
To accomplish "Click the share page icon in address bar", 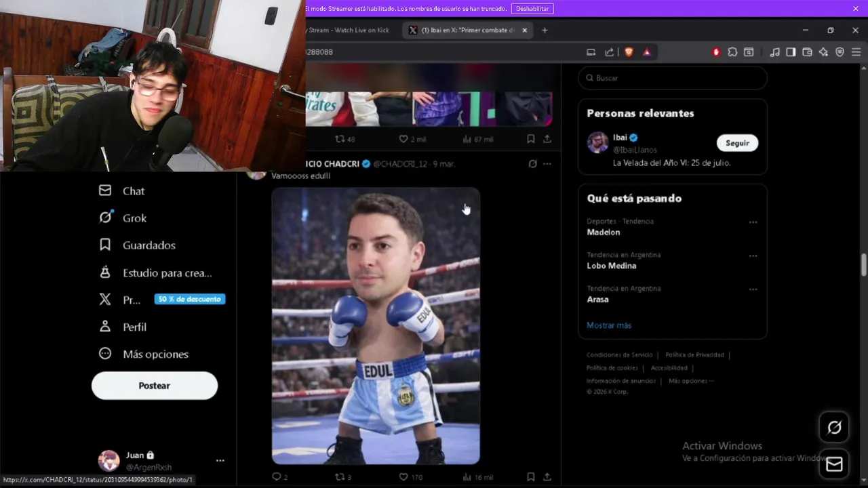I will point(609,52).
